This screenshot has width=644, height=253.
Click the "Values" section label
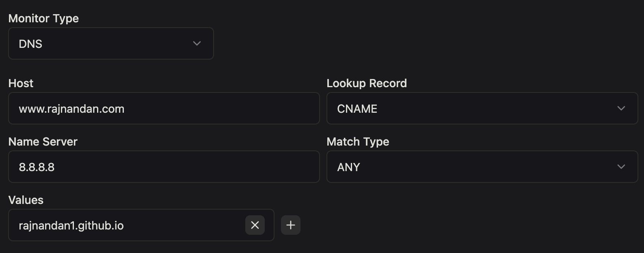point(26,200)
